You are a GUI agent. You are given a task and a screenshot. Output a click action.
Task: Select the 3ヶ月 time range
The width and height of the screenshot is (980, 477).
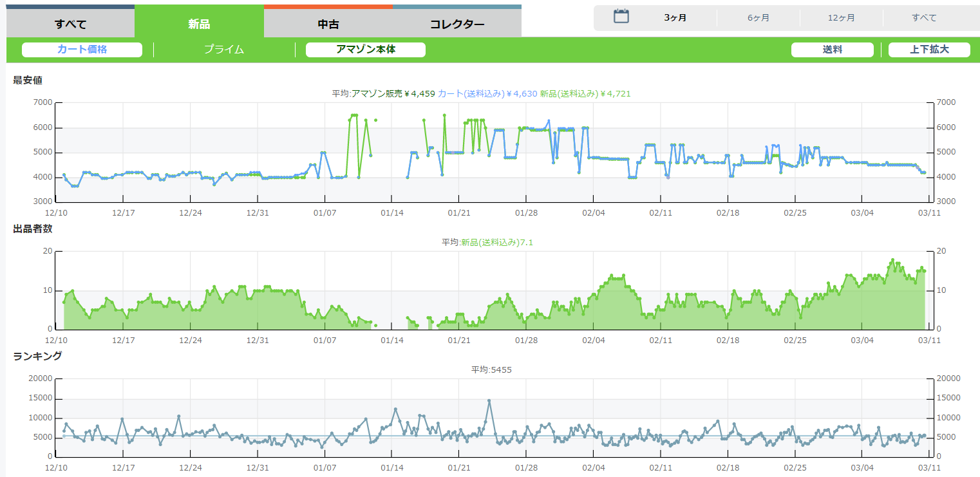tap(675, 17)
